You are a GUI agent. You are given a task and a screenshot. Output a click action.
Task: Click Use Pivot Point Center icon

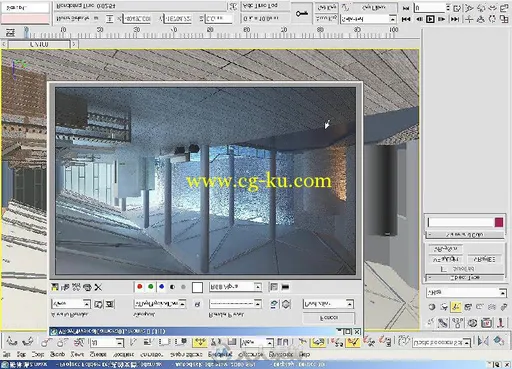(283, 342)
